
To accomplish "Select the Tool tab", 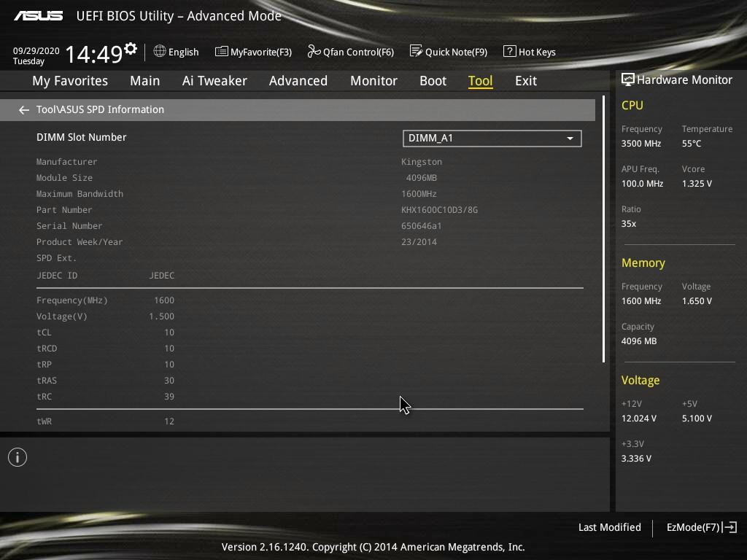I will click(480, 81).
